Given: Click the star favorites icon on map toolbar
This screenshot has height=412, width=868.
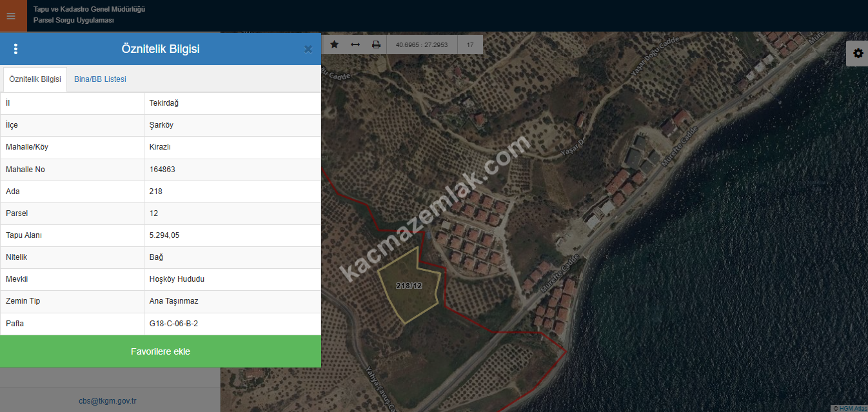Looking at the screenshot, I should click(x=334, y=44).
